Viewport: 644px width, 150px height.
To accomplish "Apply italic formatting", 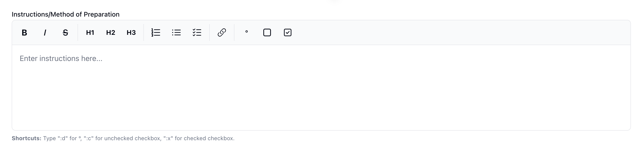I will pos(45,32).
